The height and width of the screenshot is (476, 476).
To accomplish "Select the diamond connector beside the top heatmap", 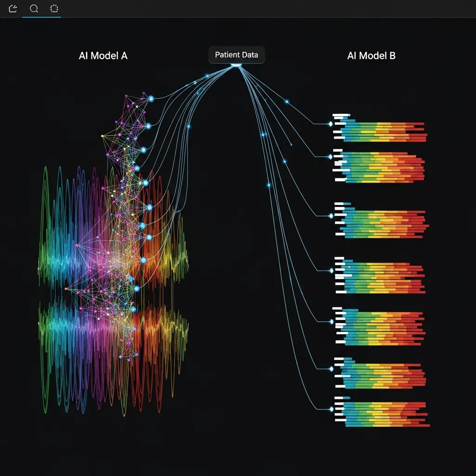I will (x=330, y=123).
